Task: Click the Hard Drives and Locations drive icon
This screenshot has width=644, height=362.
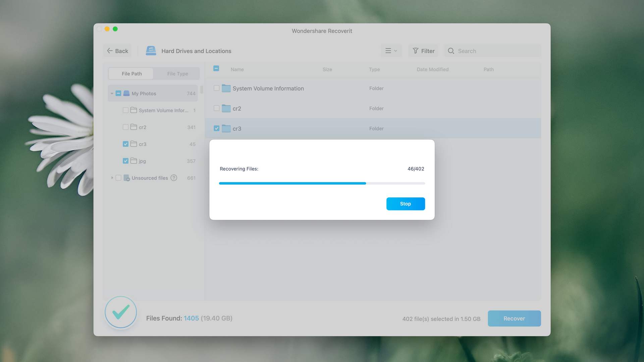Action: 151,51
